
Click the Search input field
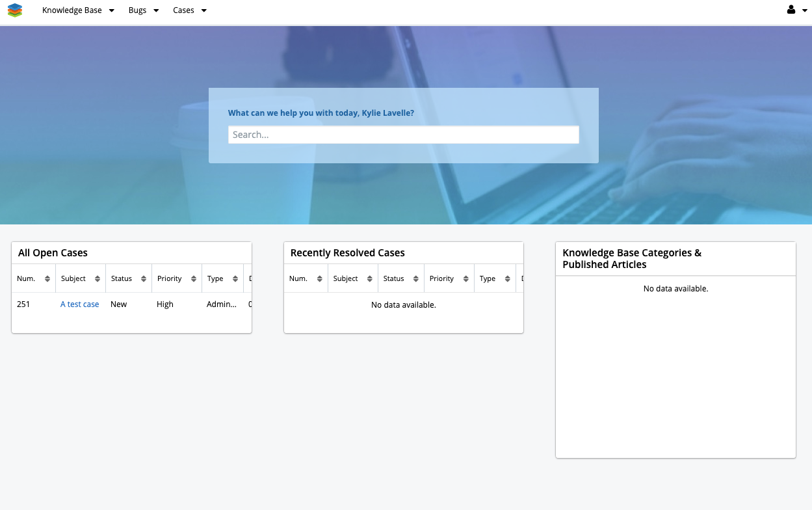pos(403,135)
